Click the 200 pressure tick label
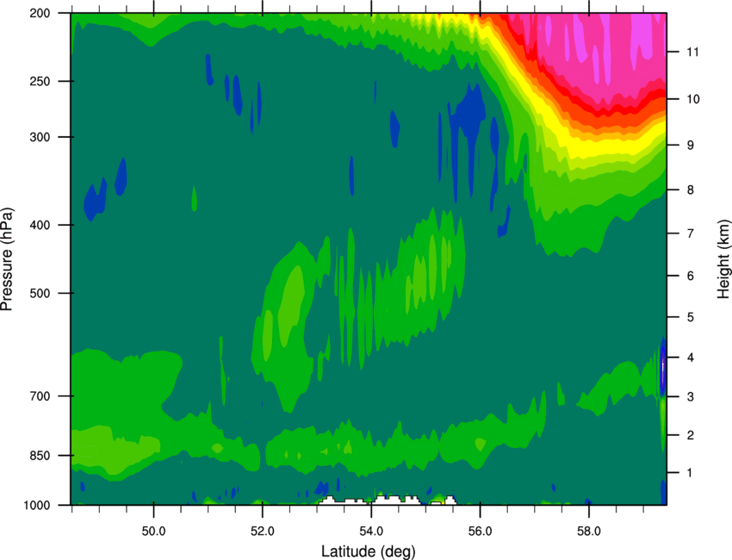The width and height of the screenshot is (732, 560). coord(40,13)
